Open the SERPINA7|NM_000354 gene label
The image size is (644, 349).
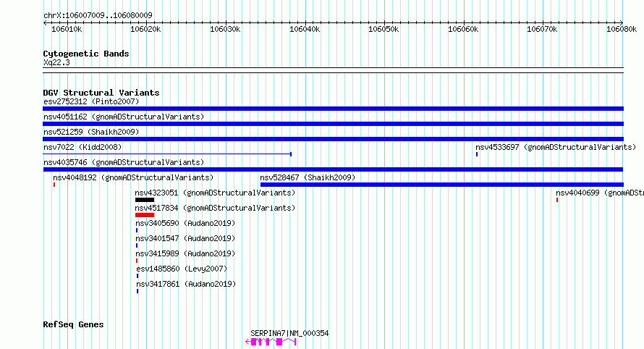(x=289, y=333)
